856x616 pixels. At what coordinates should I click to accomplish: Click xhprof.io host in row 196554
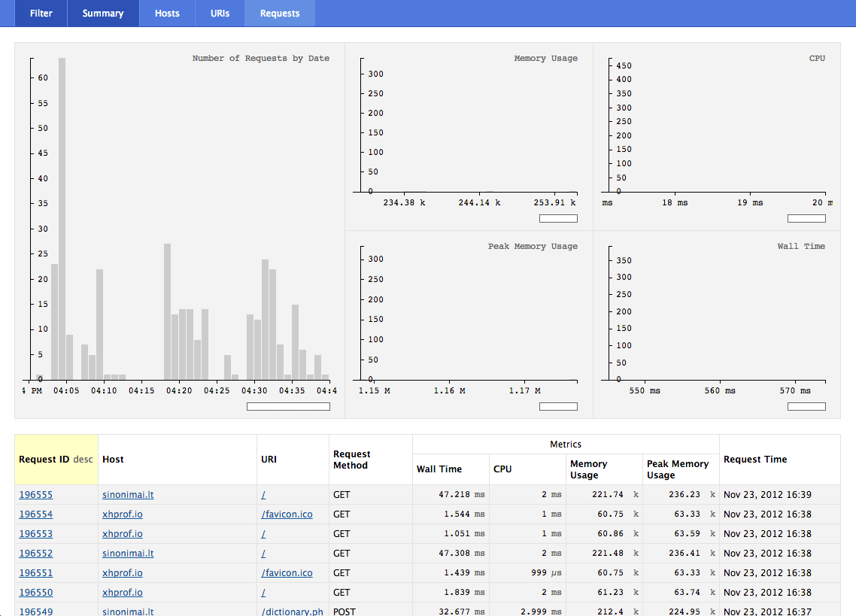(123, 514)
